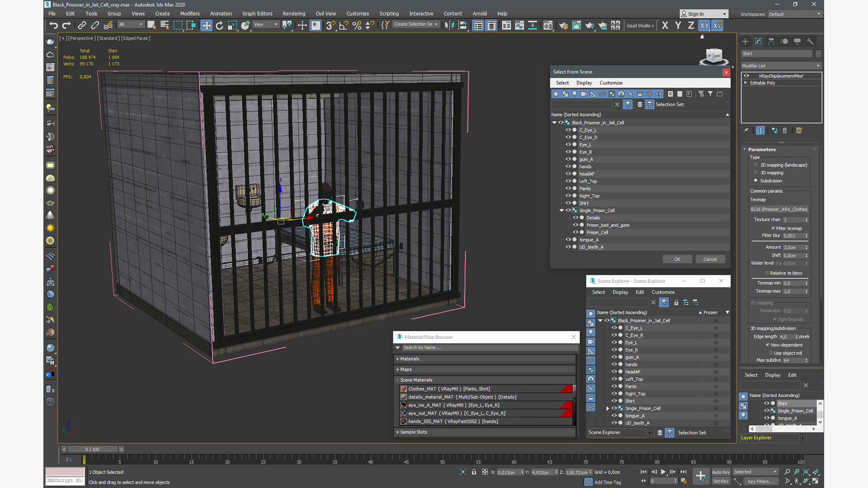The height and width of the screenshot is (488, 868).
Task: Click the Rendering menu item
Action: [293, 14]
